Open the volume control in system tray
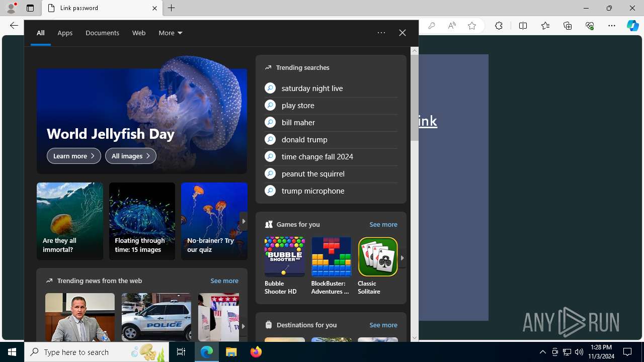 tap(579, 352)
